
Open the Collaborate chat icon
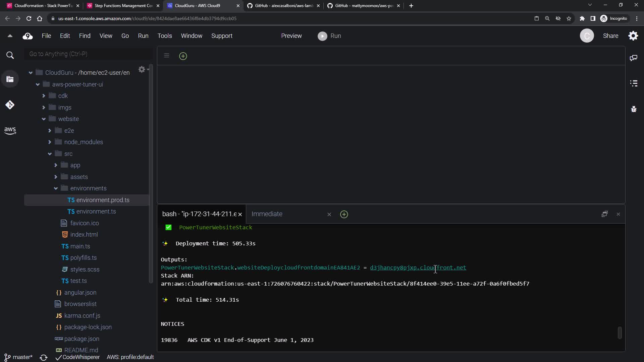(x=634, y=58)
